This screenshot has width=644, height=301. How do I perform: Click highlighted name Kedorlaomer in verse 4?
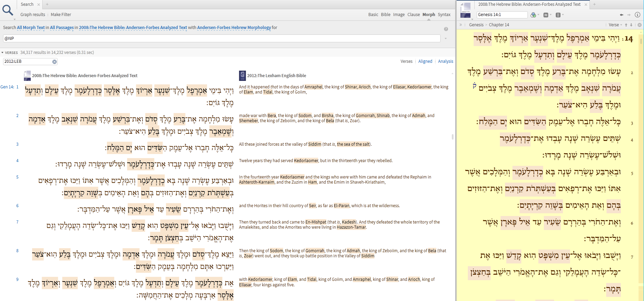click(306, 161)
